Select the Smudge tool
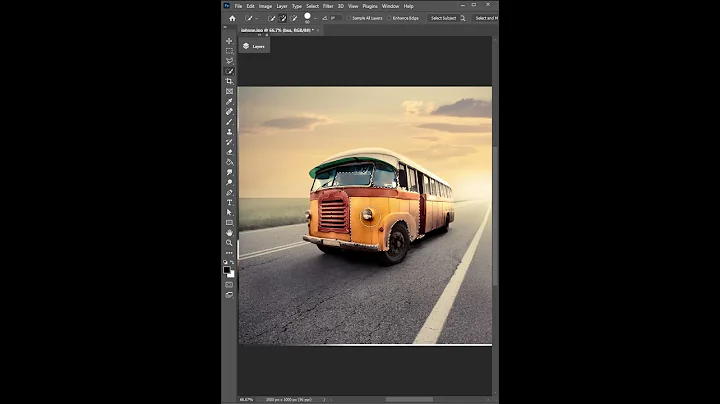720x404 pixels. coord(229,172)
